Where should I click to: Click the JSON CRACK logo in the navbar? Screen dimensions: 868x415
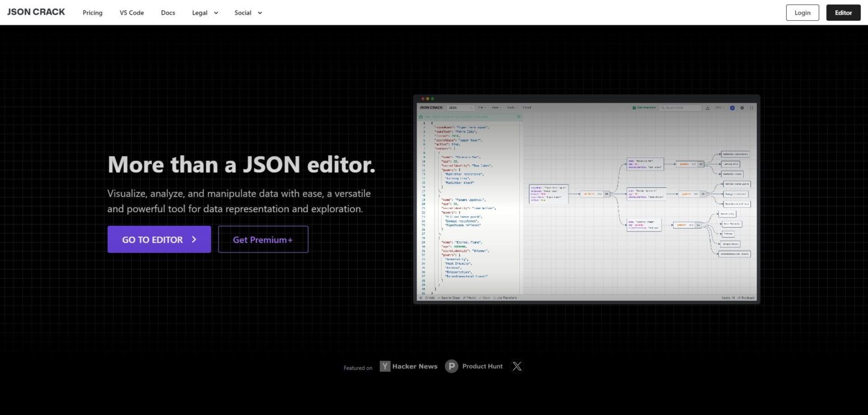pos(36,12)
